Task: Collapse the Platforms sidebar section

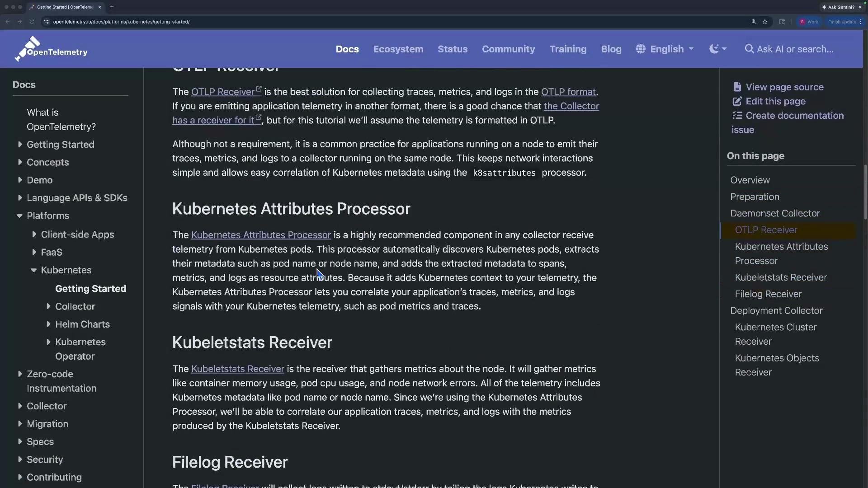Action: coord(19,216)
